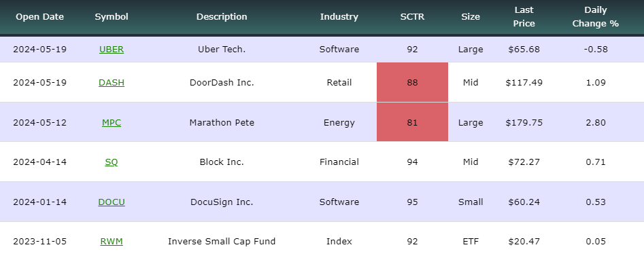Open the RWM symbol link
Screen dimensions: 644x260
(x=112, y=242)
